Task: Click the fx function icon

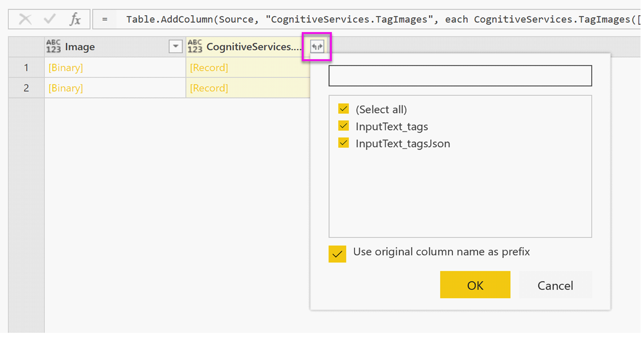Action: 75,19
